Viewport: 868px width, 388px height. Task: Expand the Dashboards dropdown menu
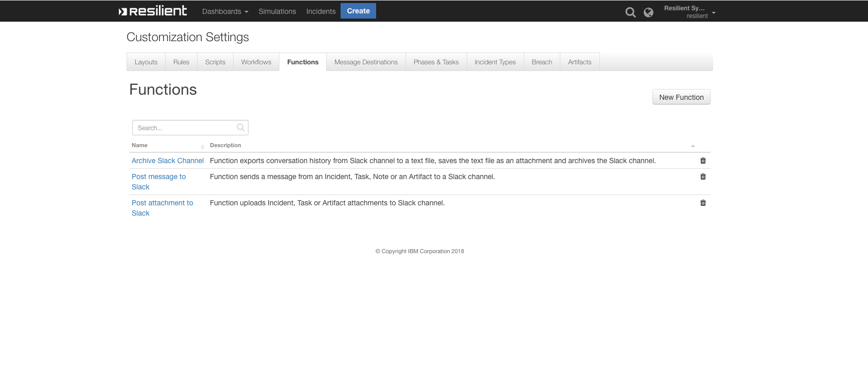[225, 11]
